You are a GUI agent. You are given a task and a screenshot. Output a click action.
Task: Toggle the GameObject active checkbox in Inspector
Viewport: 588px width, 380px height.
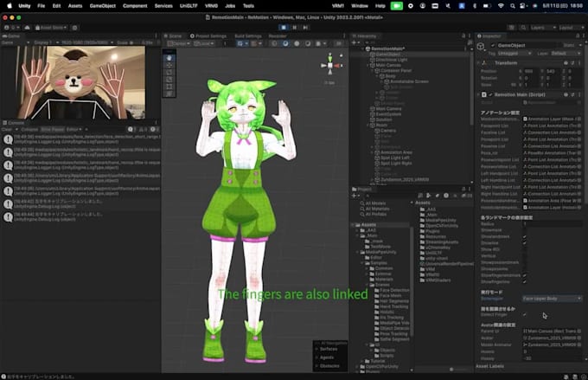[493, 45]
